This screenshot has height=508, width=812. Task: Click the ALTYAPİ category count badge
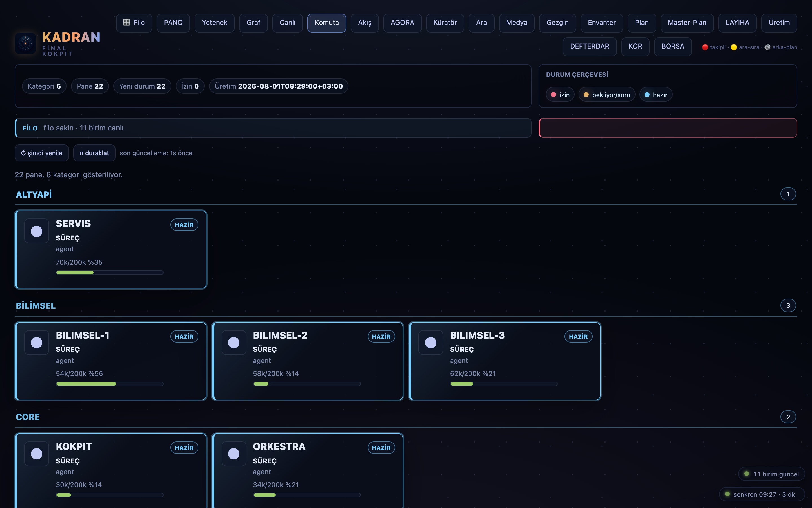click(788, 194)
